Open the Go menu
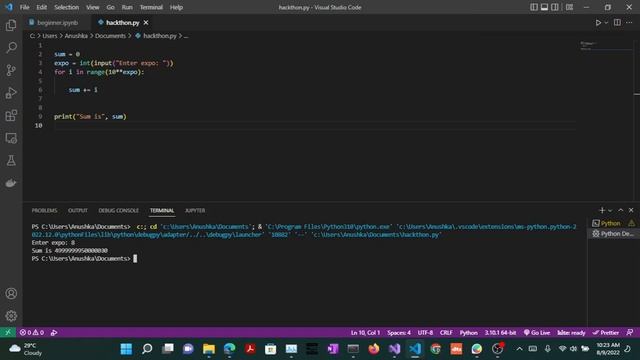The width and height of the screenshot is (640, 360). (110, 7)
